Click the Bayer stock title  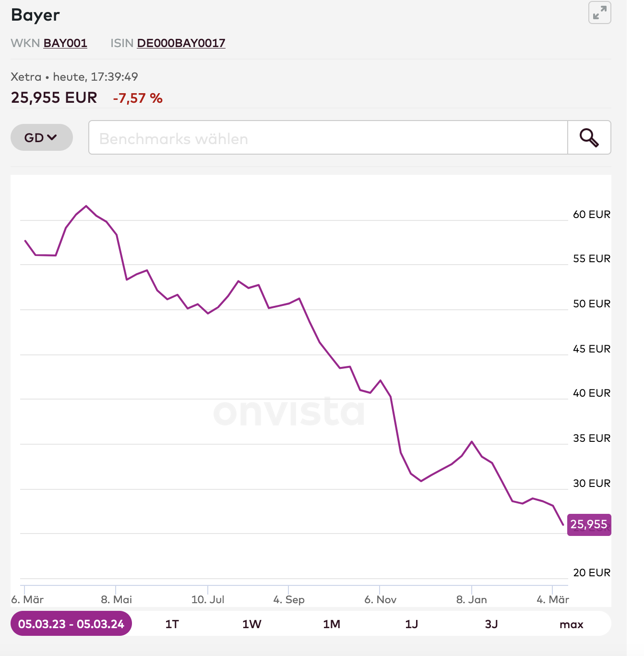pos(36,15)
